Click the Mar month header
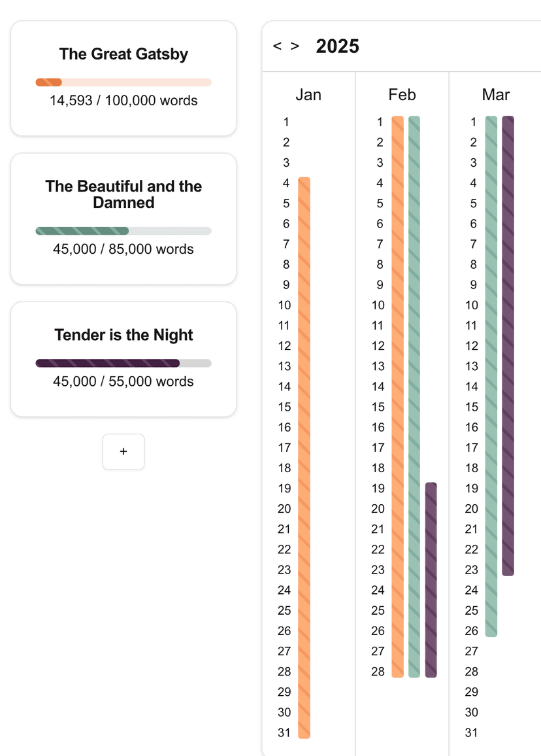 [496, 94]
